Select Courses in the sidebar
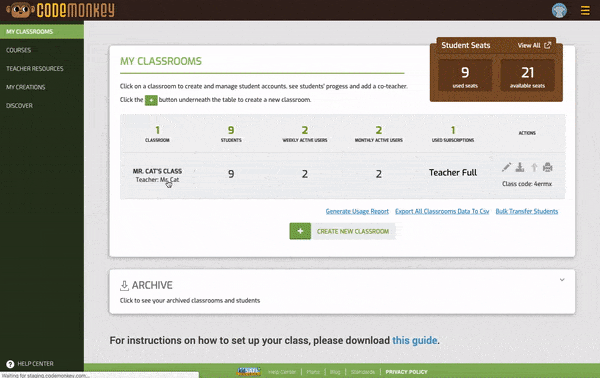 coord(18,50)
